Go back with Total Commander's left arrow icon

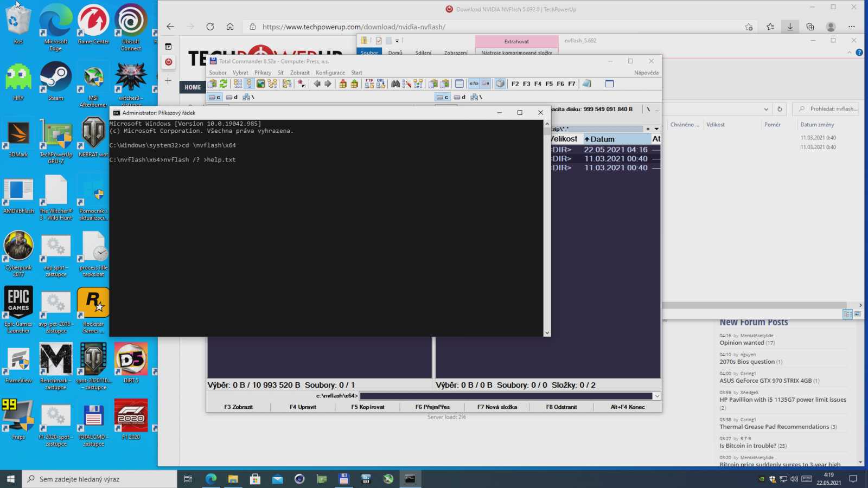317,84
